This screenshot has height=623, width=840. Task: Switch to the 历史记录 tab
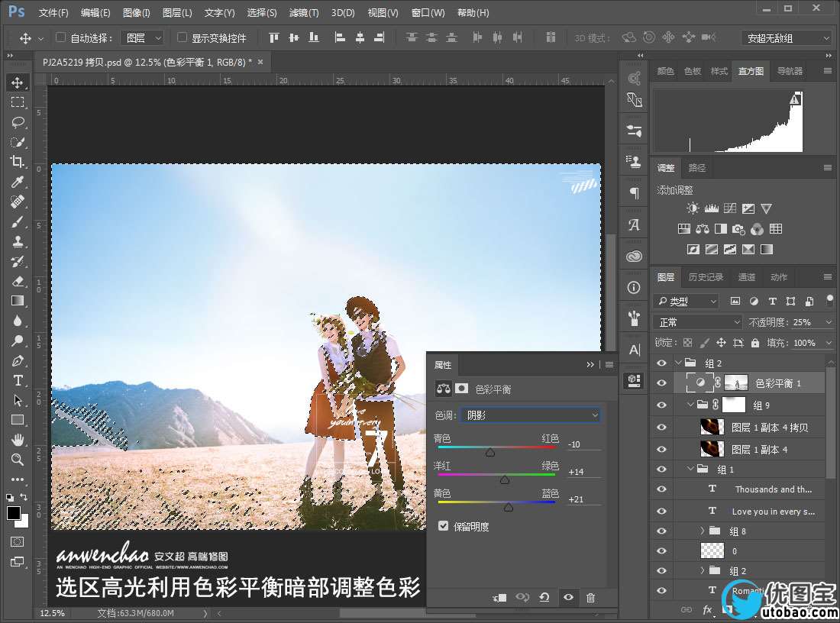click(x=706, y=277)
